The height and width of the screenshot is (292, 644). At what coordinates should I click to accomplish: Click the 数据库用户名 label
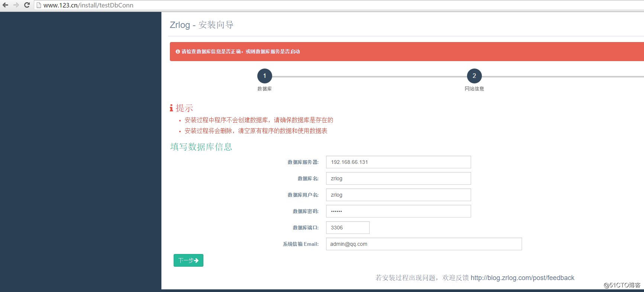coord(303,195)
